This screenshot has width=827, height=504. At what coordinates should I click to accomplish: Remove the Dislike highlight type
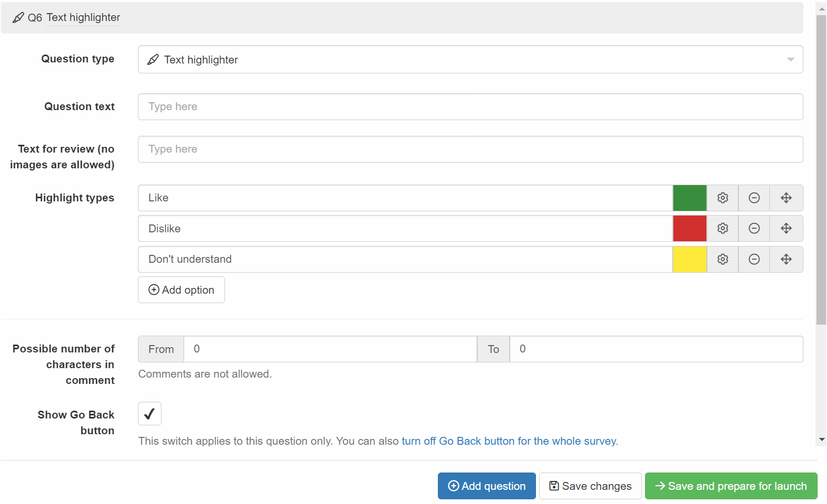pos(754,228)
